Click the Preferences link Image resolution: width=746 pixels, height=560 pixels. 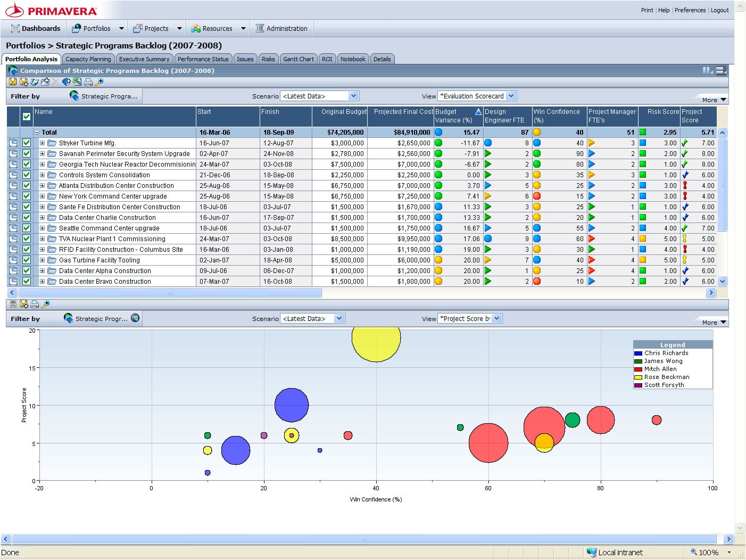coord(690,10)
